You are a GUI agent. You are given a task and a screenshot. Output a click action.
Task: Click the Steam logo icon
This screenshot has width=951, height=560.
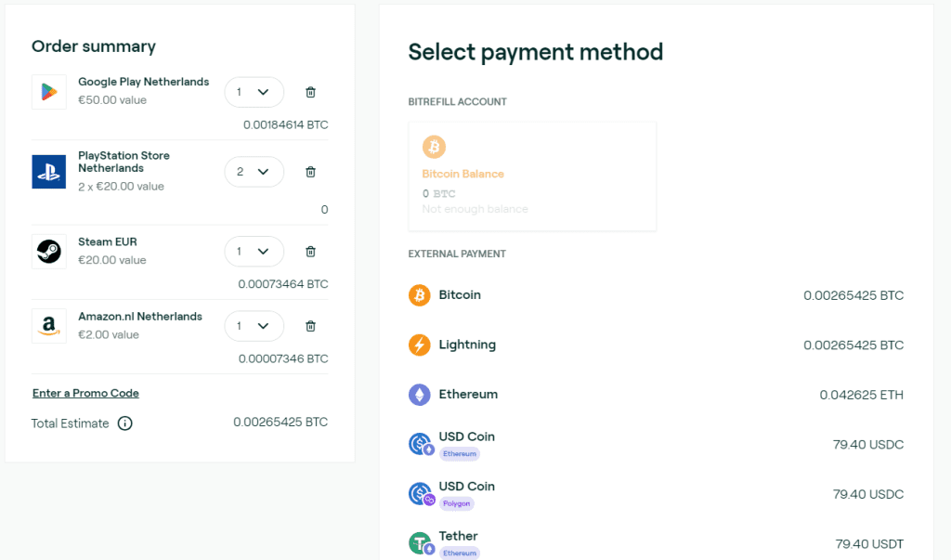49,252
